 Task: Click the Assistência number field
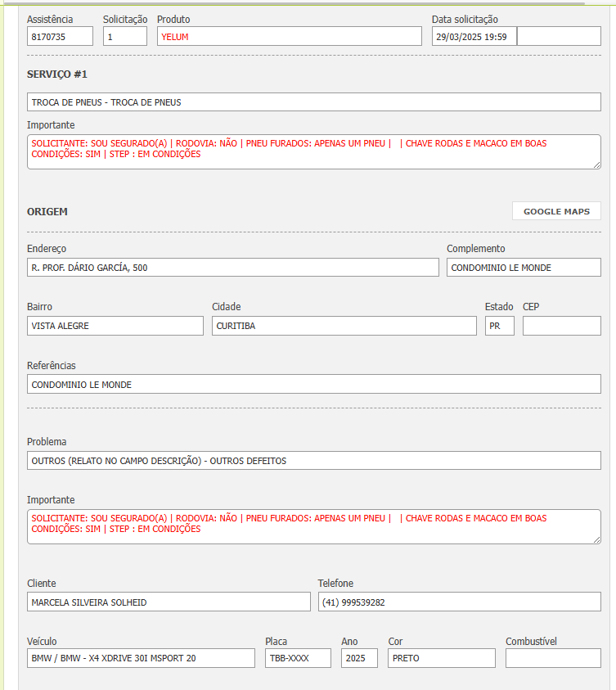[60, 36]
